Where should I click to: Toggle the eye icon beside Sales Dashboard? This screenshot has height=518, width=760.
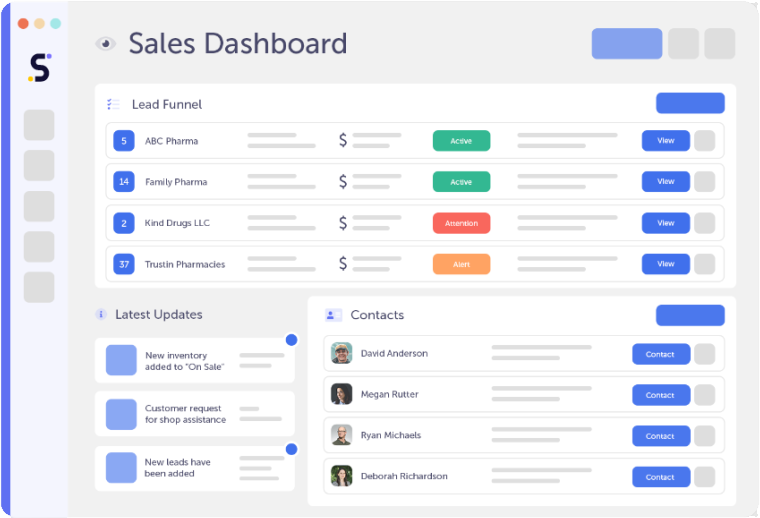105,44
